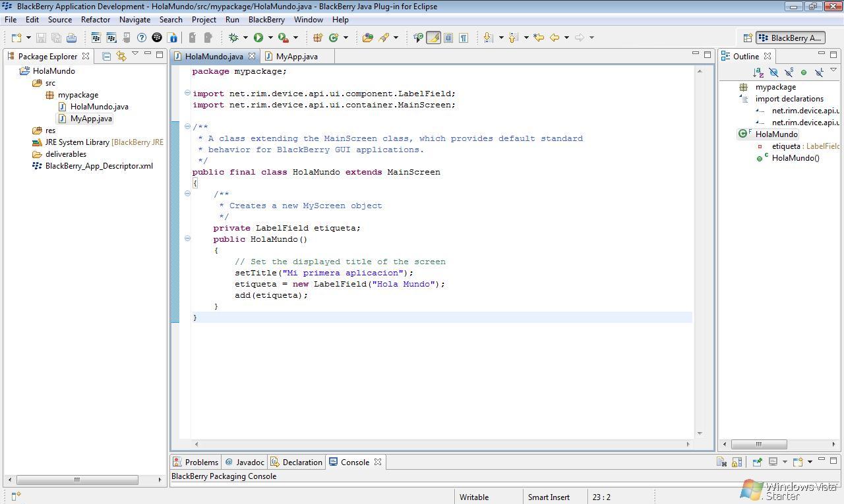Open the Outline view menu triangle
This screenshot has height=504, width=844.
[x=833, y=70]
